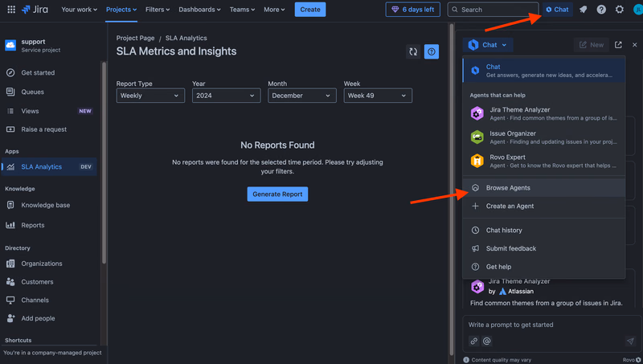Open the settings gear icon

[619, 10]
